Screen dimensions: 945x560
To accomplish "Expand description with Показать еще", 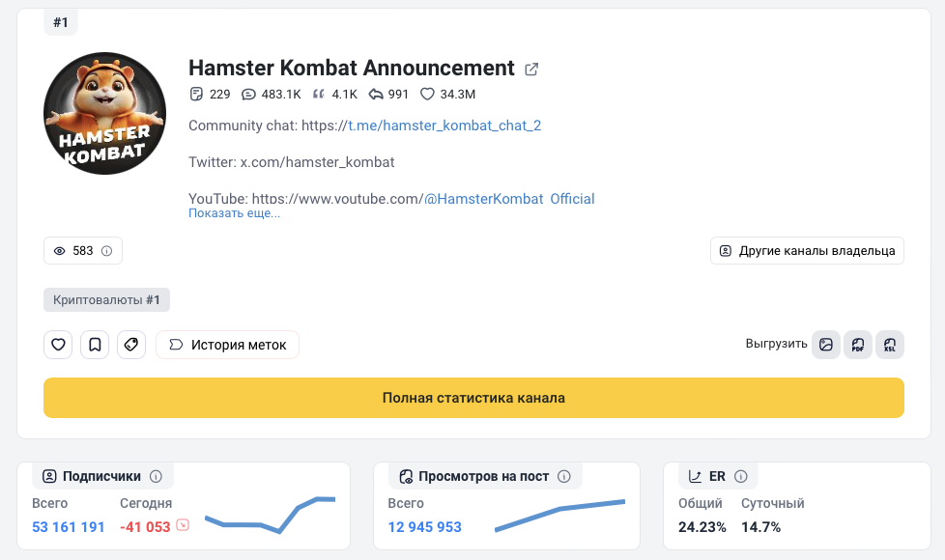I will point(234,213).
